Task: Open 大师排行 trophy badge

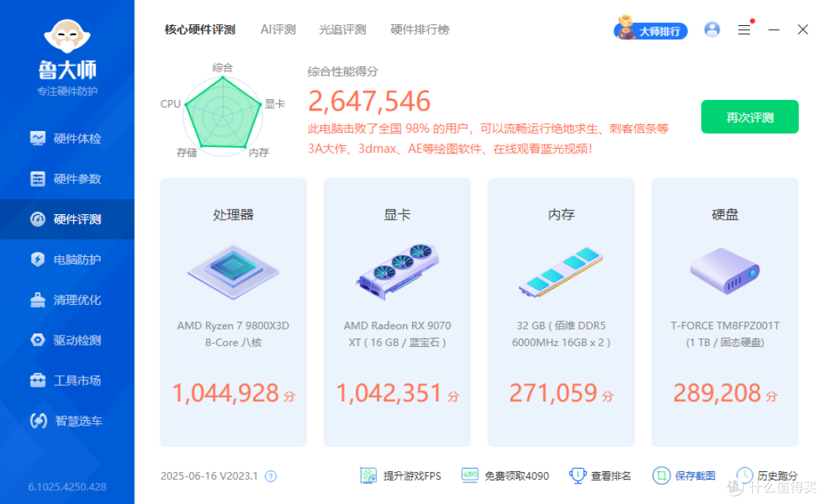Action: (x=651, y=30)
